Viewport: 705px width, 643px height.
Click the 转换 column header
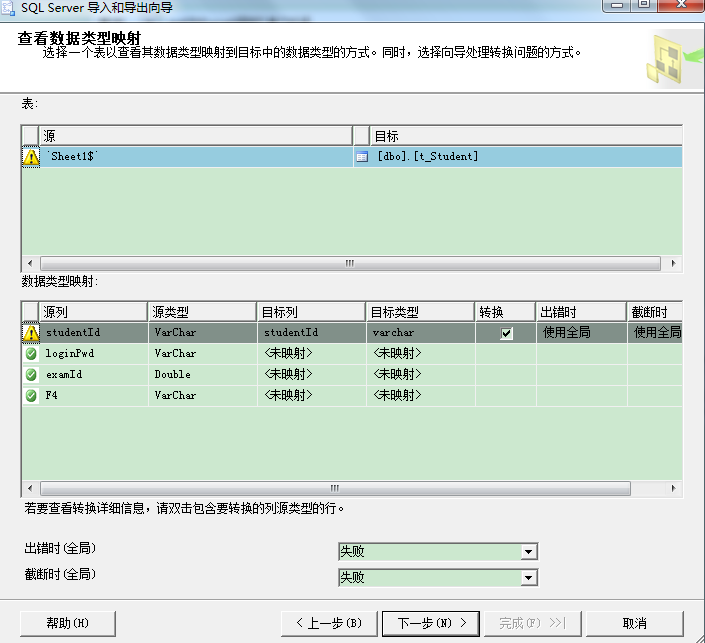point(505,312)
